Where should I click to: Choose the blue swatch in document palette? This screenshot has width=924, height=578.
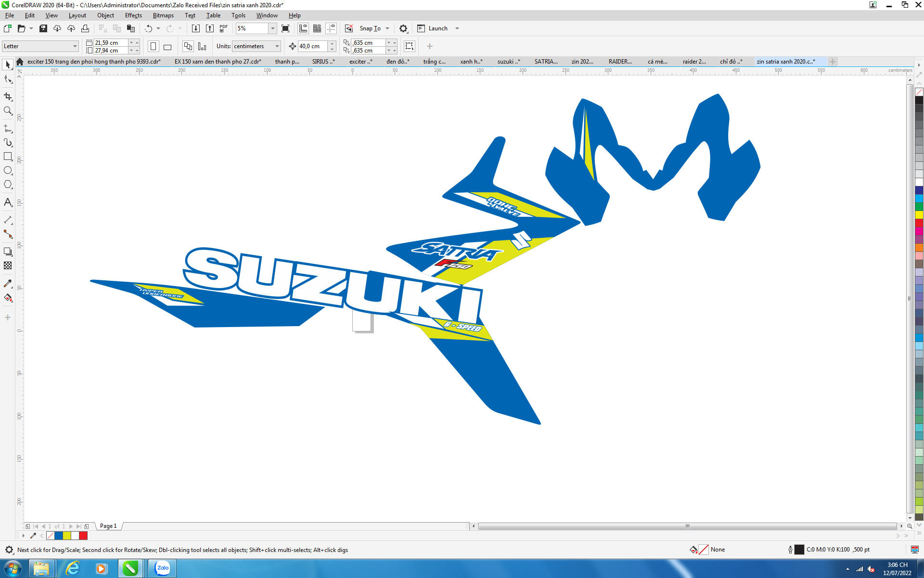[x=59, y=536]
